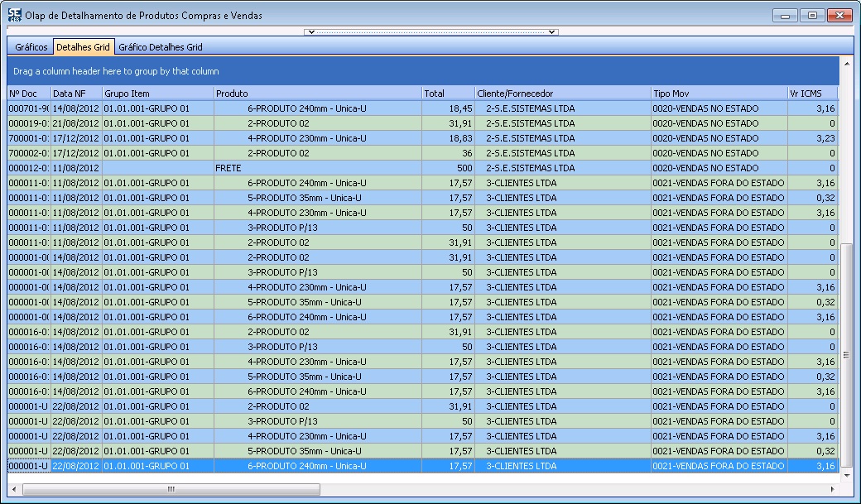Click the vertical scrollbar up arrow
This screenshot has height=504, width=861.
tap(845, 62)
